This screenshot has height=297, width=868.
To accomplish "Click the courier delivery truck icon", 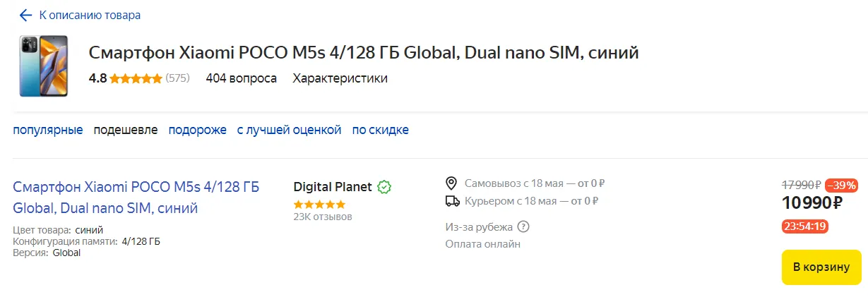I will click(452, 201).
